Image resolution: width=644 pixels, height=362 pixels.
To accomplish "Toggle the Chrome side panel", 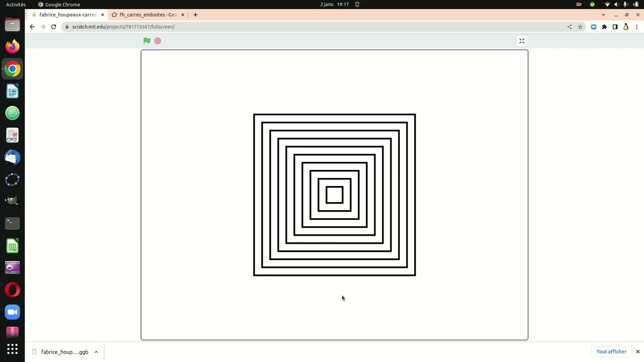I will click(x=615, y=27).
